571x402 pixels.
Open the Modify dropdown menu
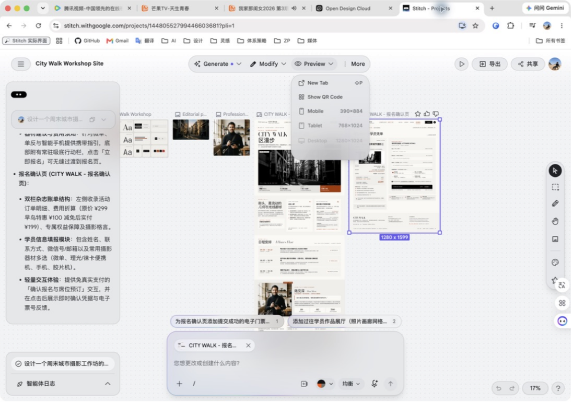(268, 64)
